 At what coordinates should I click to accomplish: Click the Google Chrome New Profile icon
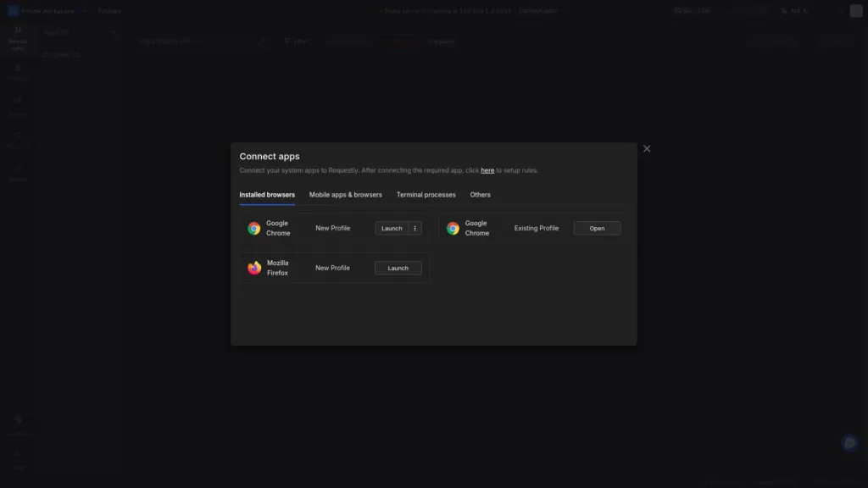(x=254, y=229)
